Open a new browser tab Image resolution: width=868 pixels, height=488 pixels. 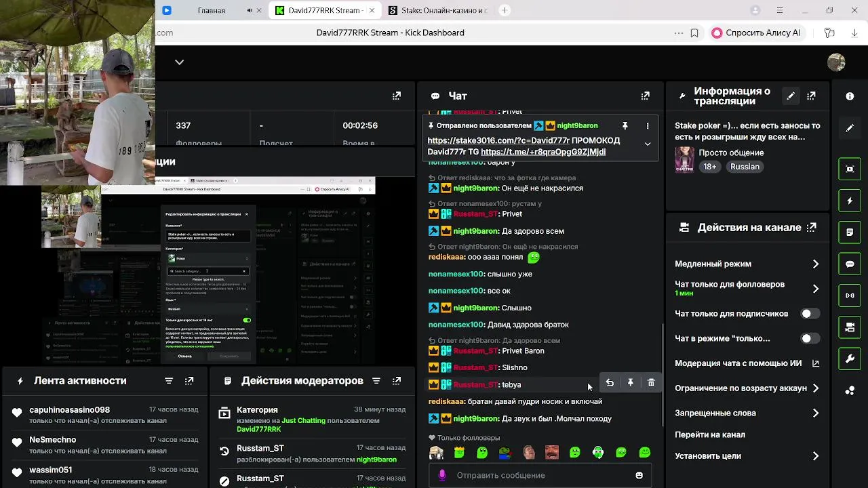coord(505,10)
